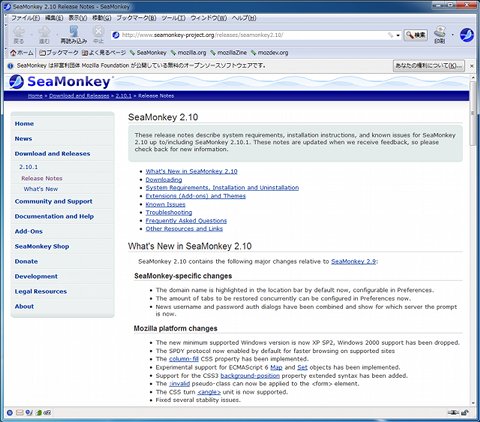Open Add-Ons in the sidebar

[x=29, y=231]
